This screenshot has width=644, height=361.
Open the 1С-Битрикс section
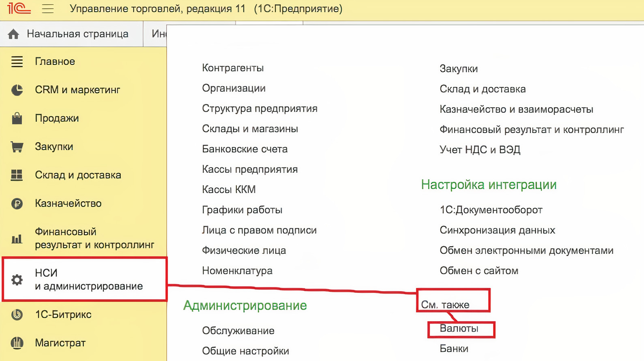63,314
